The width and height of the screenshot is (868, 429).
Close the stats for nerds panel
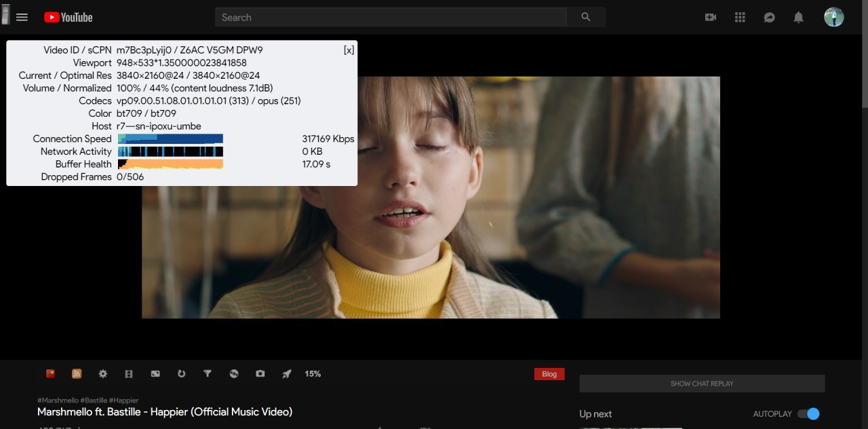(349, 50)
